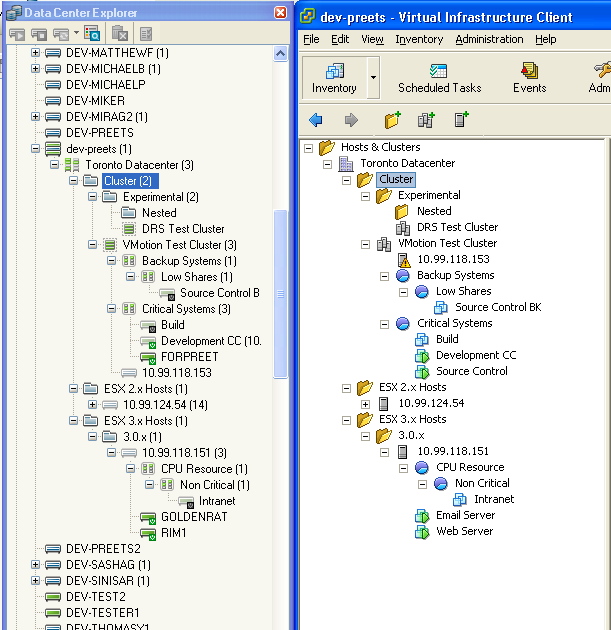Screen dimensions: 611x630
Task: Click the Development CC powered-on VM icon in VI Client
Action: tap(422, 356)
